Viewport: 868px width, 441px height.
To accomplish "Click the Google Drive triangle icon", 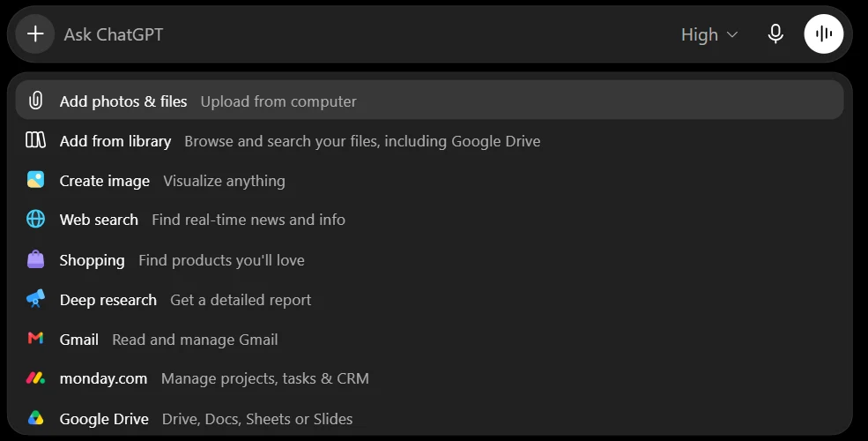I will coord(35,418).
